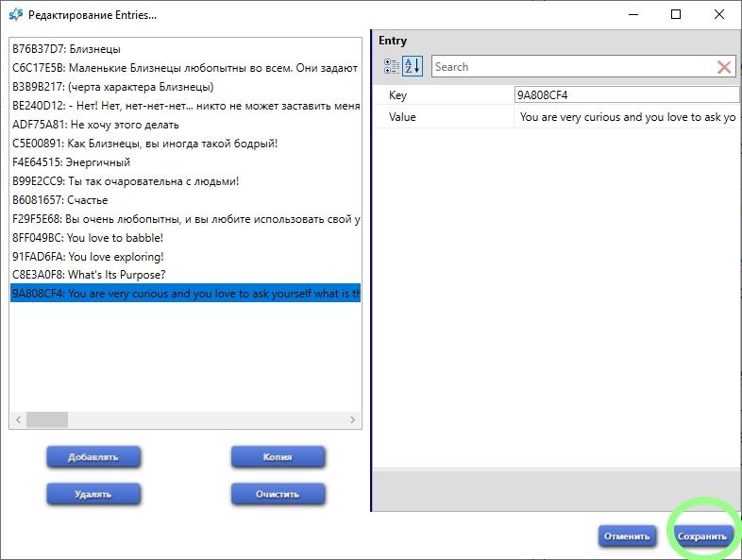Select entry B6081657: Счастье
742x560 pixels.
click(59, 200)
